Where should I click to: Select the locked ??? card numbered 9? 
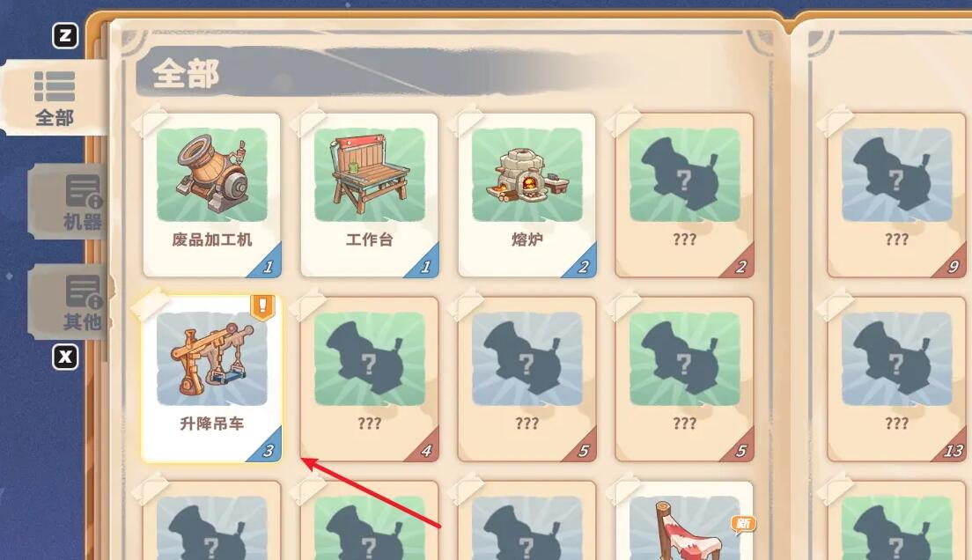(x=896, y=195)
